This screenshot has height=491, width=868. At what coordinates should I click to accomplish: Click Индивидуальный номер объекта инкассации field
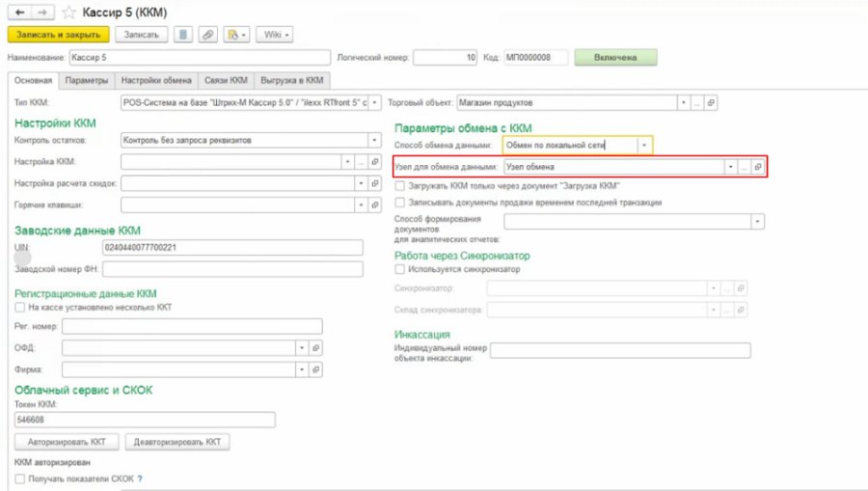pos(620,350)
